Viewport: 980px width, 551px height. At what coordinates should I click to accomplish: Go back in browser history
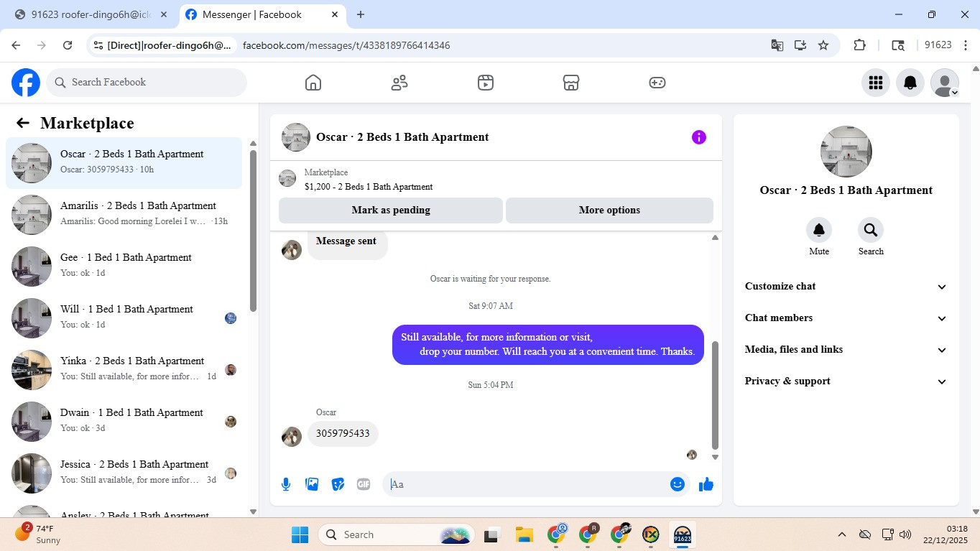point(16,45)
